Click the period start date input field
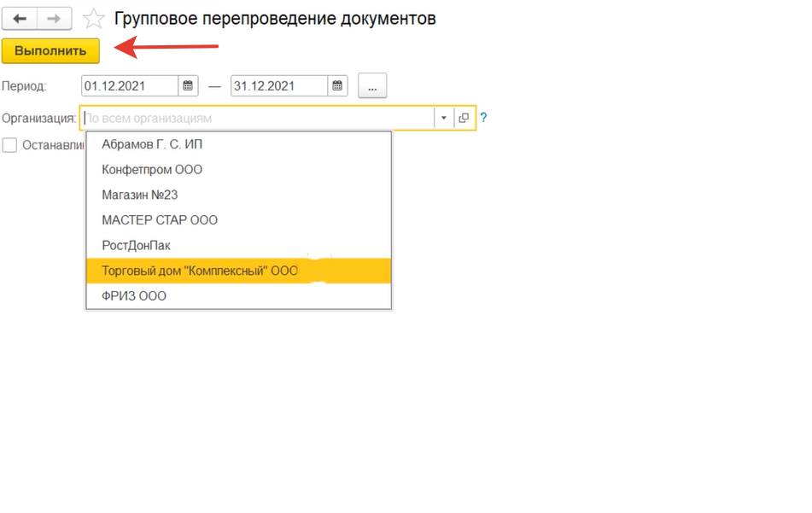The width and height of the screenshot is (812, 513). [130, 85]
